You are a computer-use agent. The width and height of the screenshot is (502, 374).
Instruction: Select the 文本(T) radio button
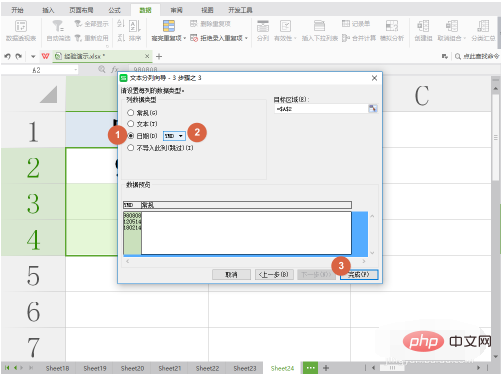click(x=130, y=124)
